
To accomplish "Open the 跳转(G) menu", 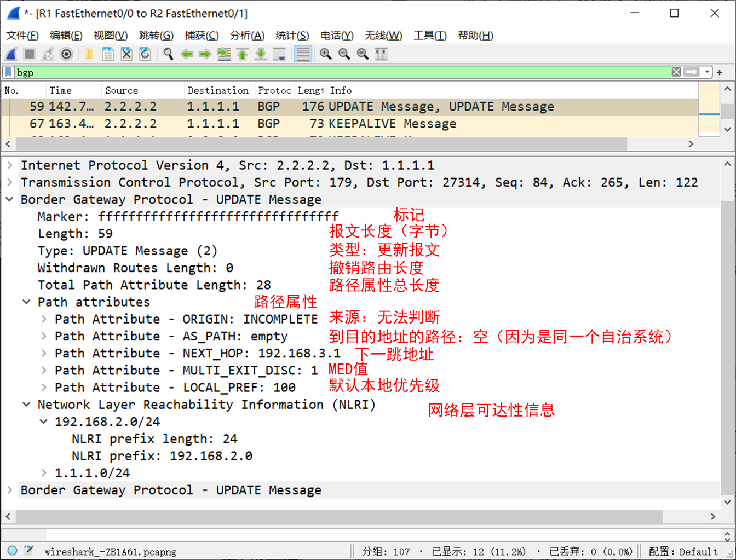I will tap(156, 36).
